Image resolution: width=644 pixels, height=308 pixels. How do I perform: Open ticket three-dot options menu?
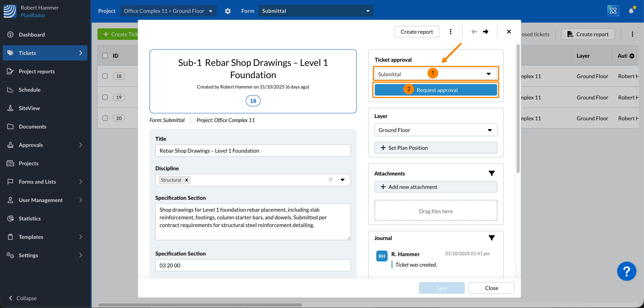(x=450, y=32)
